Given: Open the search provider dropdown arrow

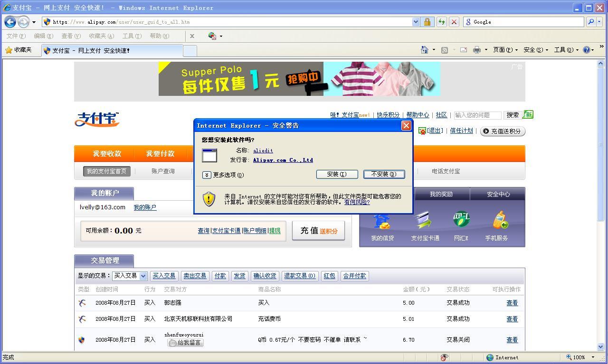Looking at the screenshot, I should coord(599,22).
